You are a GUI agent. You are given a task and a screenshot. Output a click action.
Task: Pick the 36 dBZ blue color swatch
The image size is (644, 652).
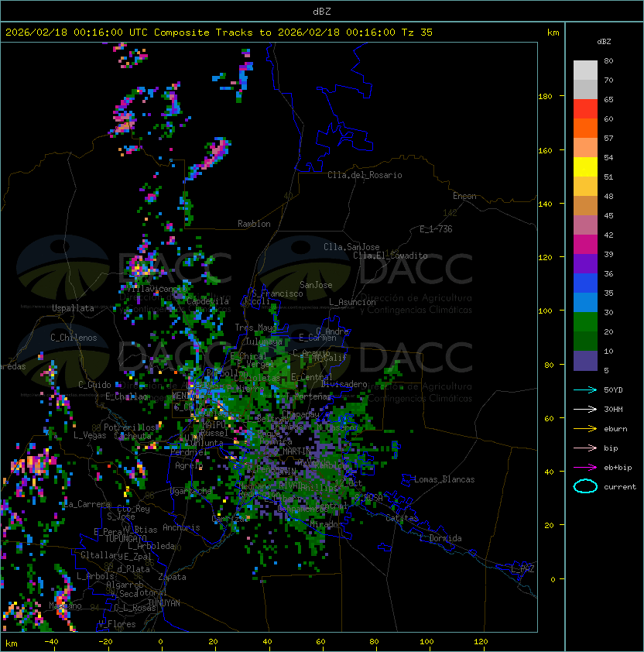tap(585, 283)
